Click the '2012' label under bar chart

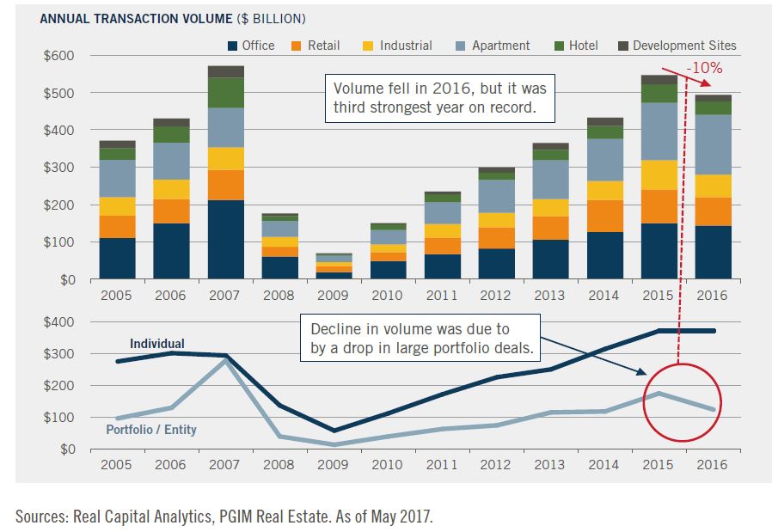point(495,296)
